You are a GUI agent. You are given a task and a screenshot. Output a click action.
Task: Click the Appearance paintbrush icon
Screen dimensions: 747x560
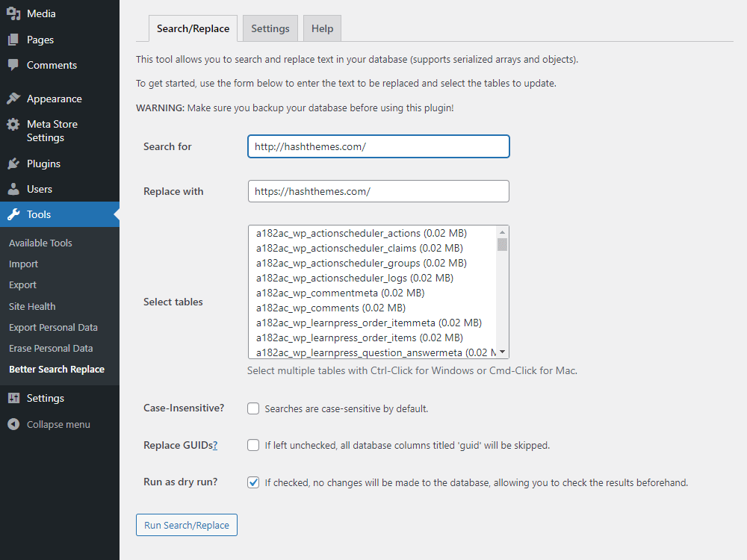pyautogui.click(x=13, y=99)
